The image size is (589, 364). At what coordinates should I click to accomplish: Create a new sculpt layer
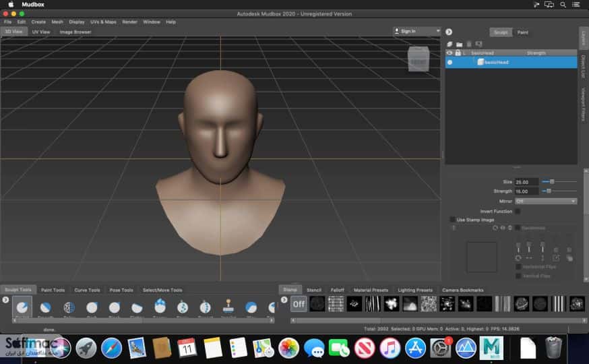449,44
